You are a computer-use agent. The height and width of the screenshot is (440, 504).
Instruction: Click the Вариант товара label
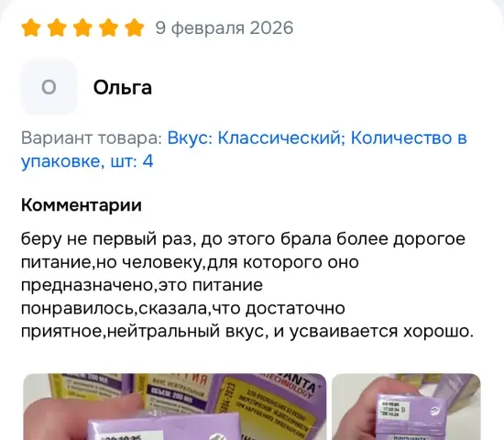click(x=92, y=138)
